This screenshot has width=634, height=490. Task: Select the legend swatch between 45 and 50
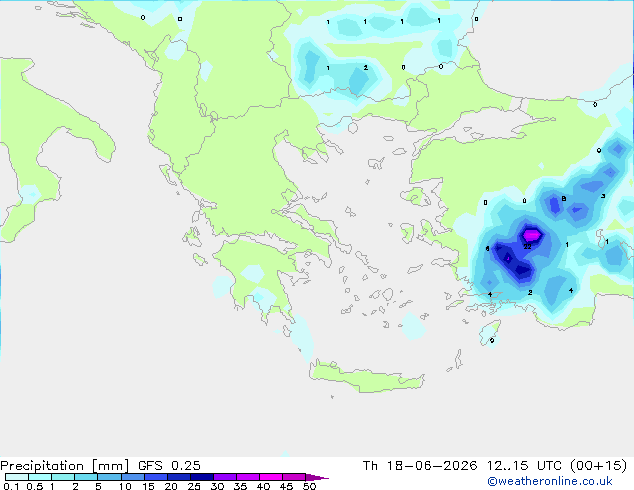[x=294, y=477]
